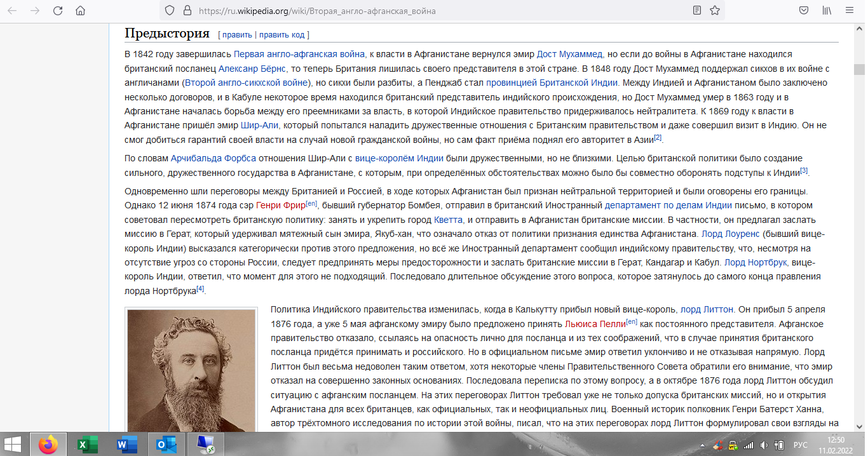This screenshot has height=456, width=868.
Task: Click scrollbar up arrow
Action: tap(859, 29)
